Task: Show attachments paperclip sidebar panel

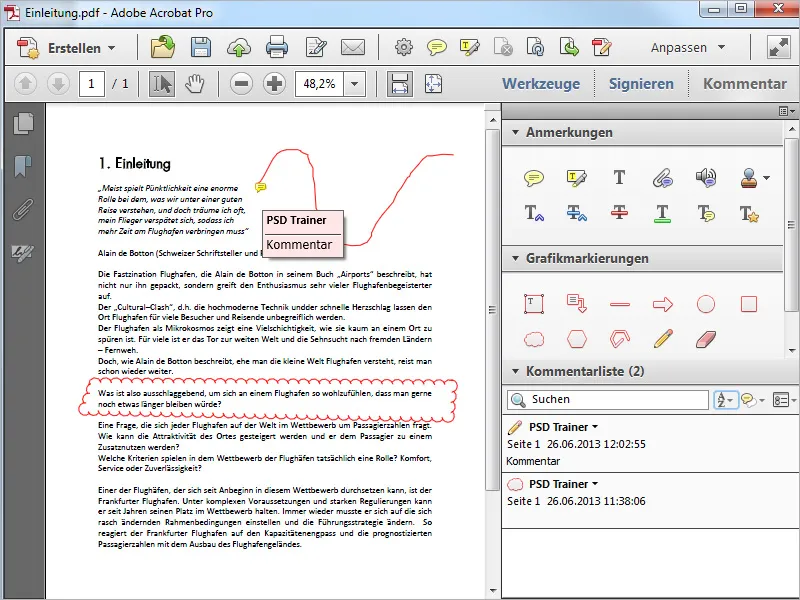Action: 23,209
